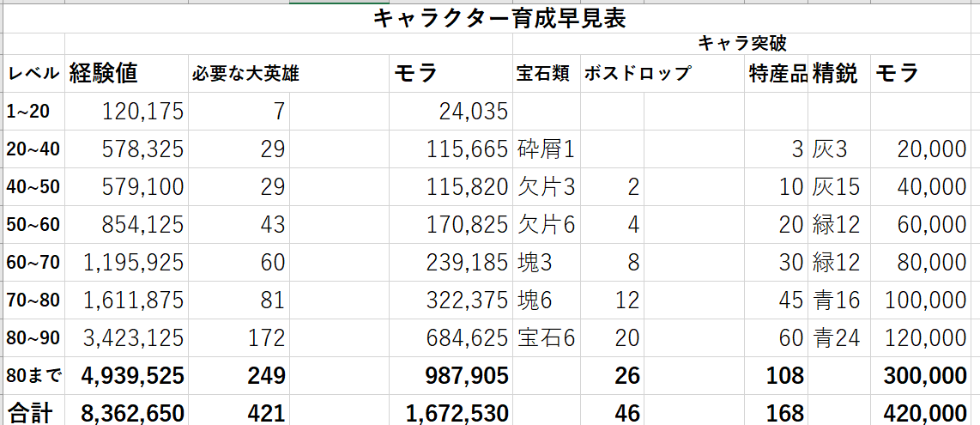Click the gem cell 塊3
980x425 pixels.
coord(547,263)
